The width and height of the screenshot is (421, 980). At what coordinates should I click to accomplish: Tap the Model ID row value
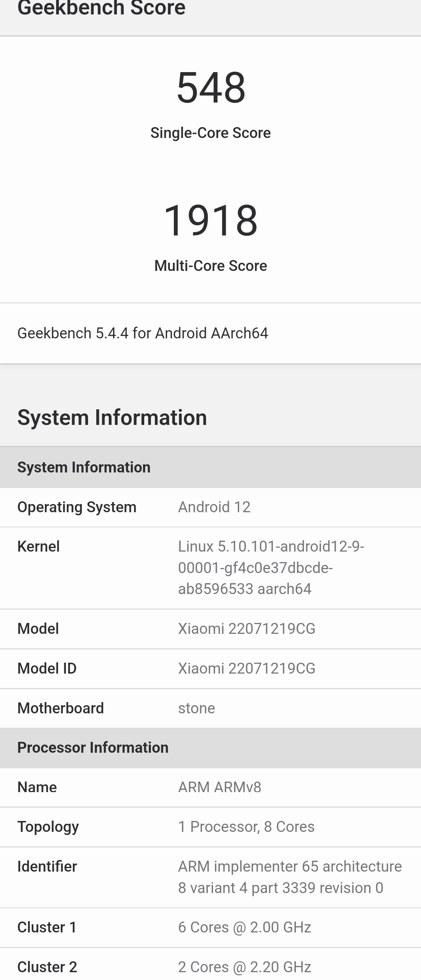[x=246, y=669]
